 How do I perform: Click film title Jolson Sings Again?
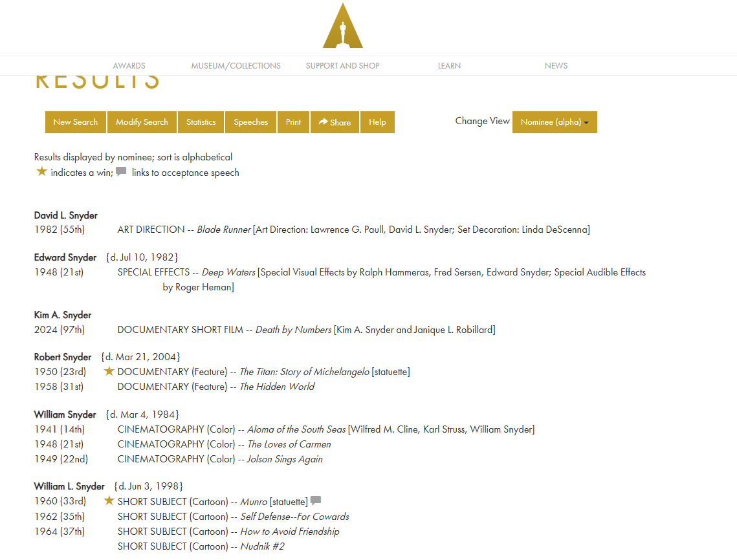click(x=285, y=459)
